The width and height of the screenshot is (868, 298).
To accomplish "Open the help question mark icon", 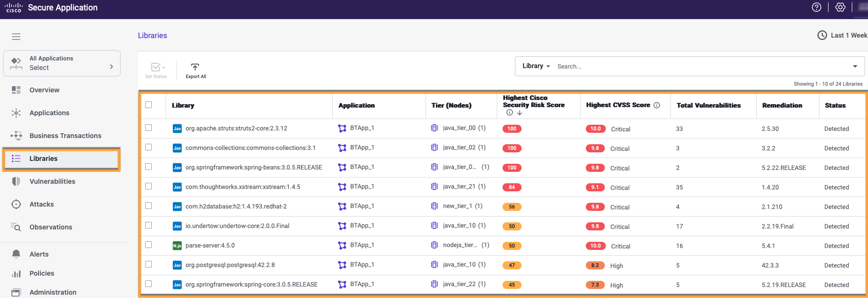I will point(817,7).
